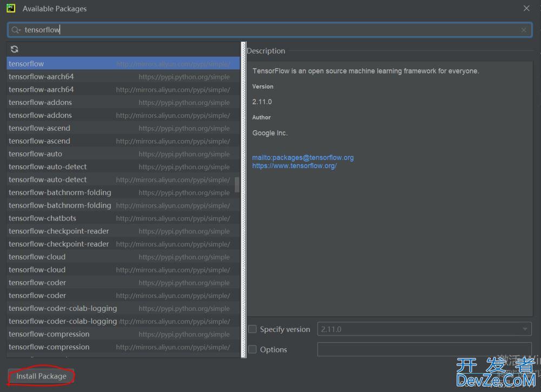Select tensorflow-auto-detect from pypi.python.org
This screenshot has height=392, width=541.
[123, 167]
